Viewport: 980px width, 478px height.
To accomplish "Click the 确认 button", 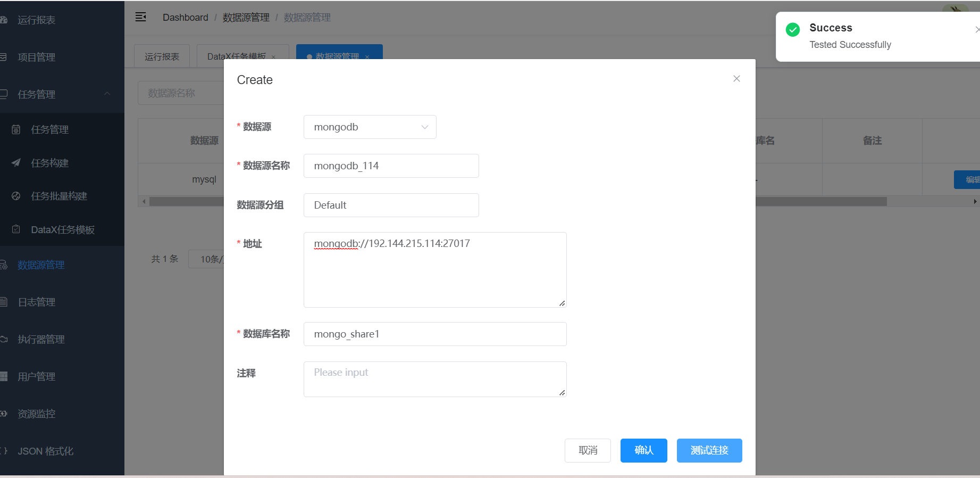I will (x=643, y=450).
